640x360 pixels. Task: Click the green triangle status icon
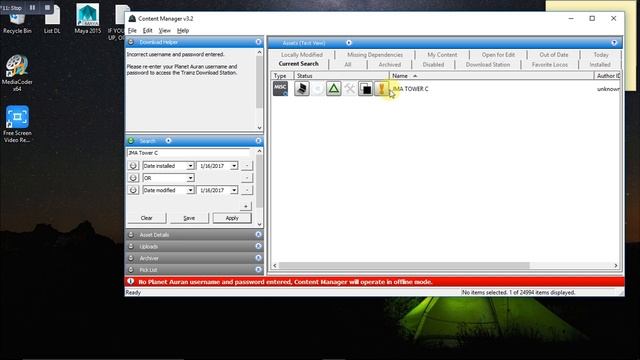coord(333,89)
